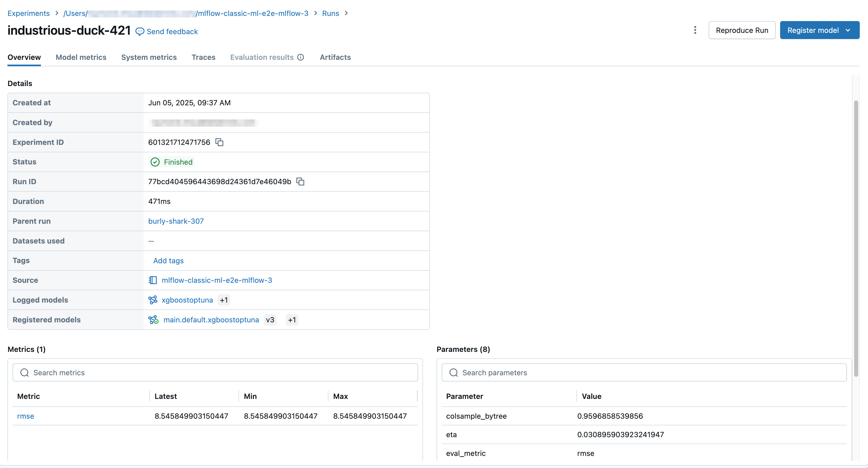Click the xgboostoptuna logged model icon

tap(153, 300)
